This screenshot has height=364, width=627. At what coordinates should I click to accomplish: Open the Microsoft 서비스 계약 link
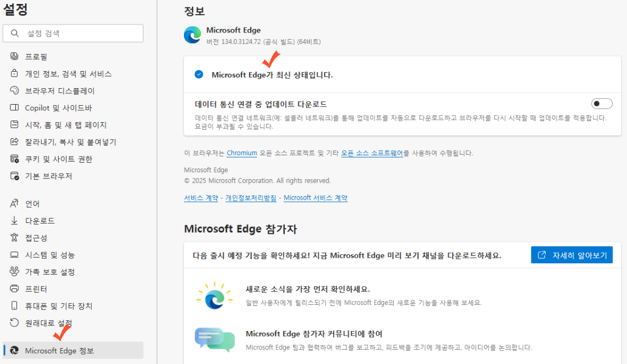click(x=315, y=198)
